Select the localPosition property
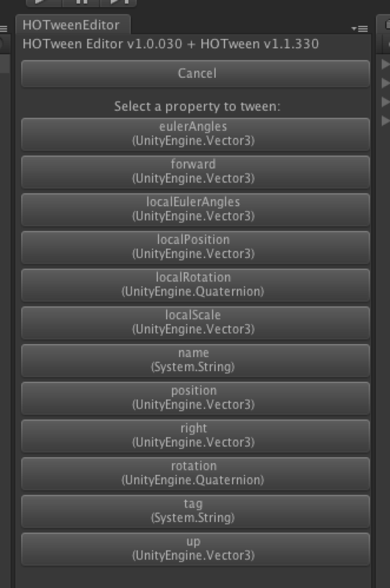Image resolution: width=390 pixels, height=588 pixels. (195, 247)
